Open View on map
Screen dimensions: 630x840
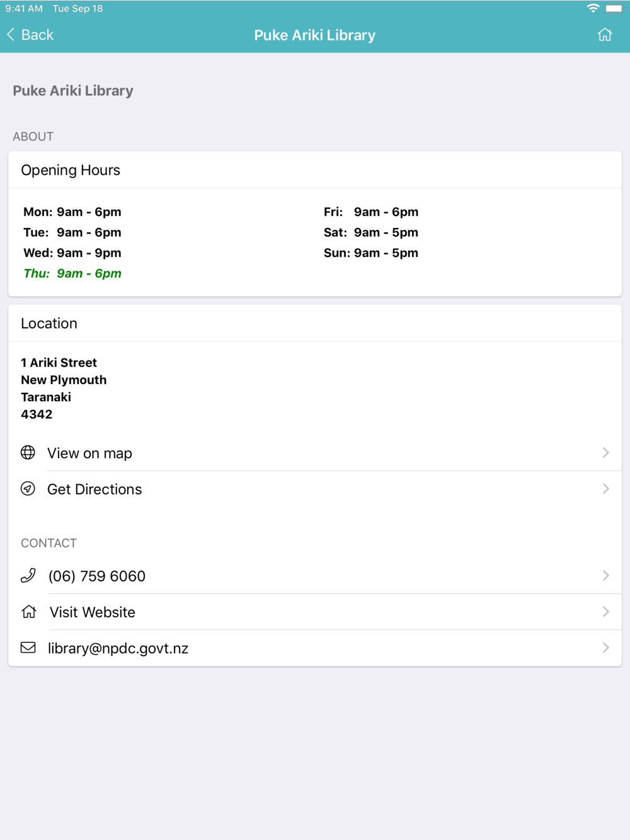(315, 453)
